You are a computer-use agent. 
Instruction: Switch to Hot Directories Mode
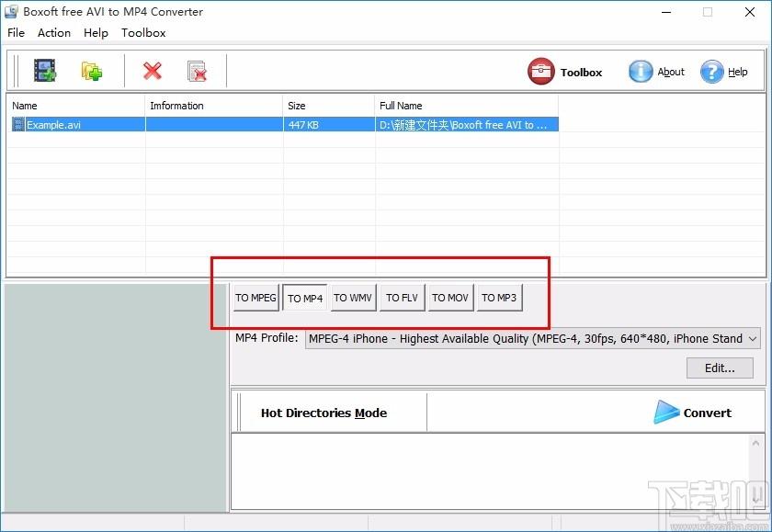(x=324, y=413)
